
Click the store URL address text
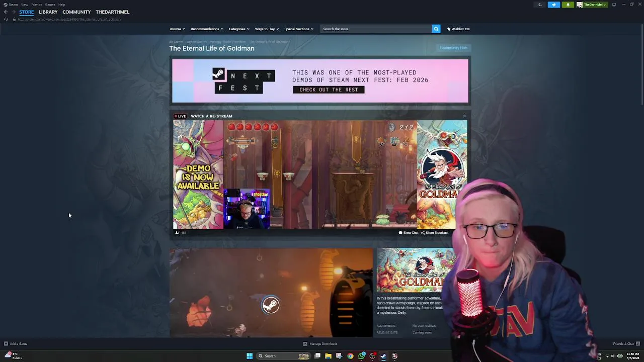click(69, 19)
